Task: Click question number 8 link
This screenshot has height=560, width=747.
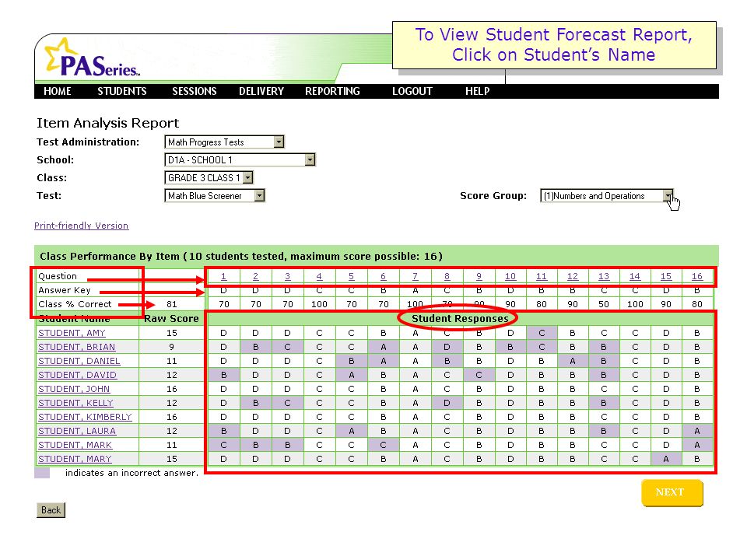Action: (x=447, y=276)
